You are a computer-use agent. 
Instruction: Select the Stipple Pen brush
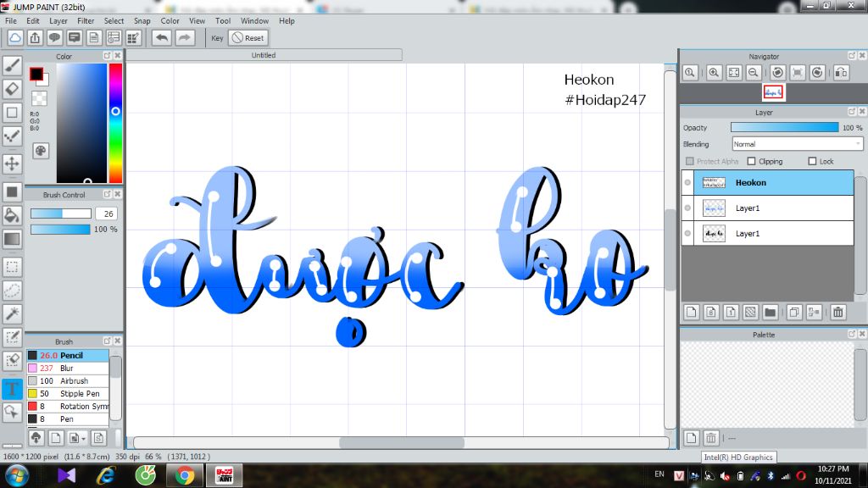coord(68,393)
